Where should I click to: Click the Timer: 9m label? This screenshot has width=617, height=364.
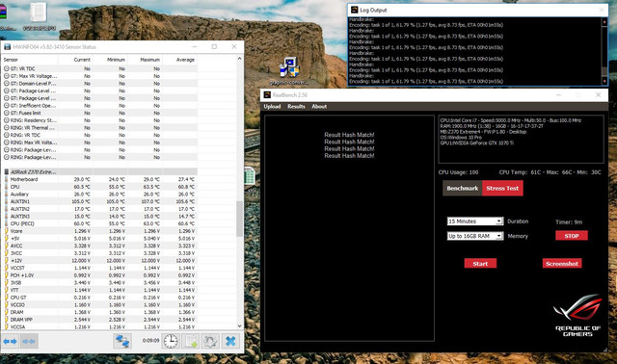pos(569,221)
